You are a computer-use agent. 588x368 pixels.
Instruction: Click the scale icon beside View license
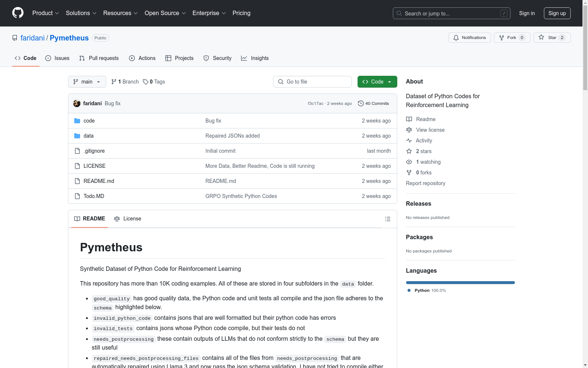(x=409, y=130)
